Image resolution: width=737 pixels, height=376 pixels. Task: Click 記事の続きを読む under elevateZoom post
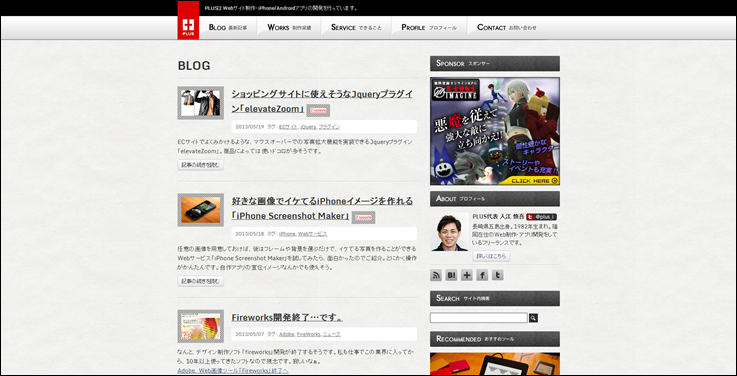pyautogui.click(x=201, y=165)
